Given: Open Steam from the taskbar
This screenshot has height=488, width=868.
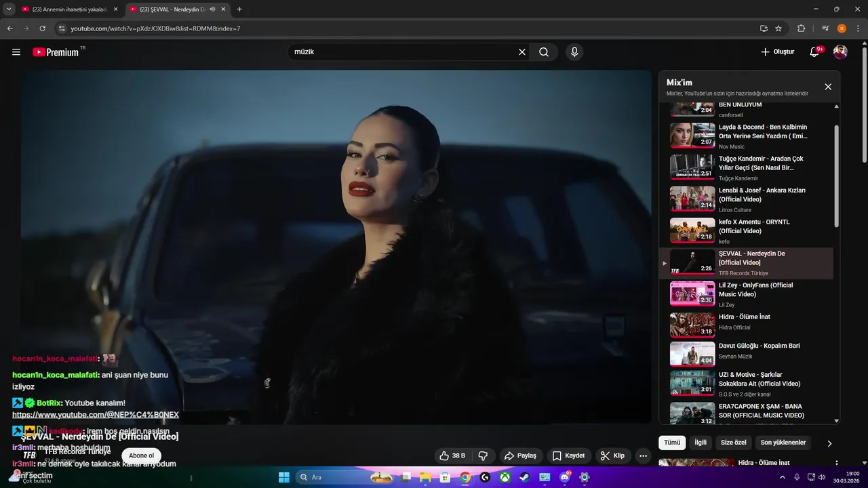Looking at the screenshot, I should (525, 477).
